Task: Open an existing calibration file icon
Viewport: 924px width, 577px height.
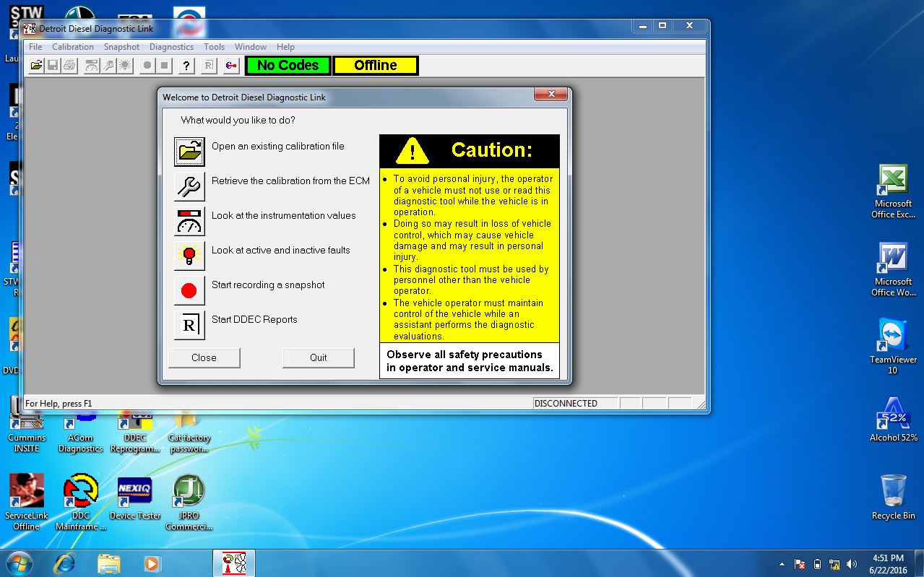Action: (188, 152)
